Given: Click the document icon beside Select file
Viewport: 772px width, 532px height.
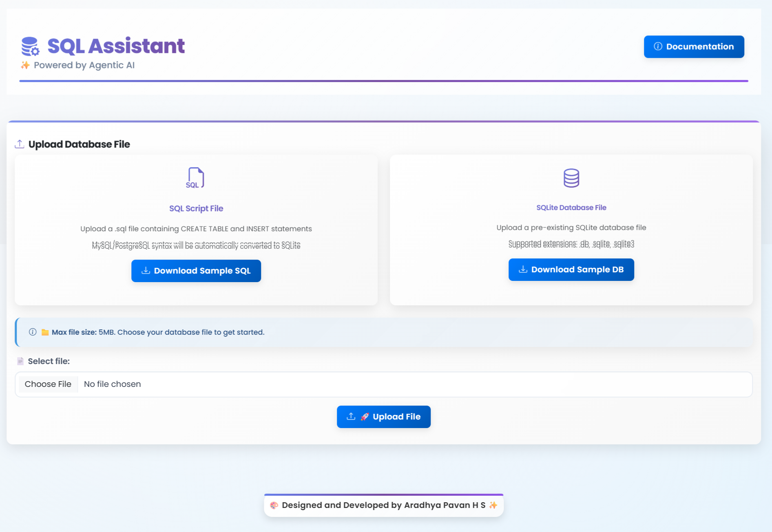Looking at the screenshot, I should 20,361.
